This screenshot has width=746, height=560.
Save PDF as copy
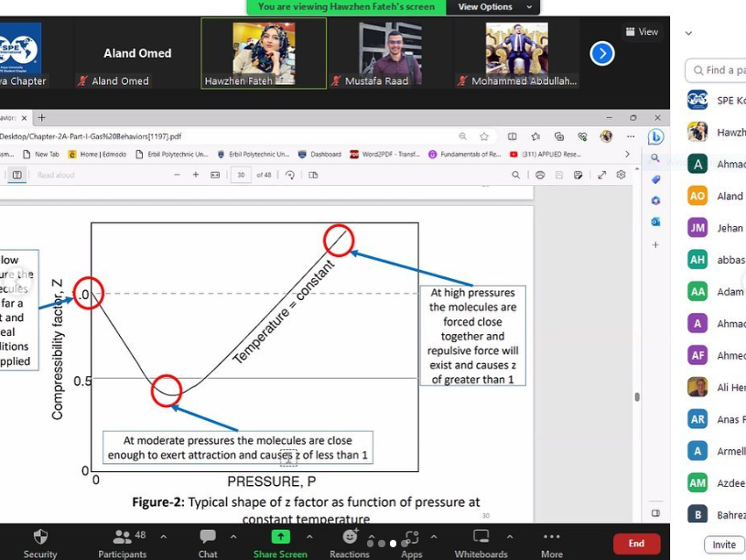pyautogui.click(x=578, y=175)
